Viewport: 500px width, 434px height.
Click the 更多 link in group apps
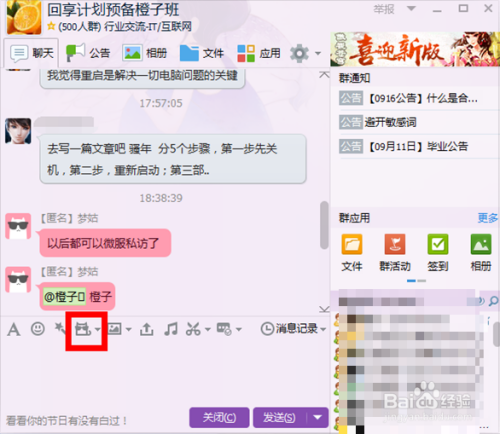click(x=488, y=218)
